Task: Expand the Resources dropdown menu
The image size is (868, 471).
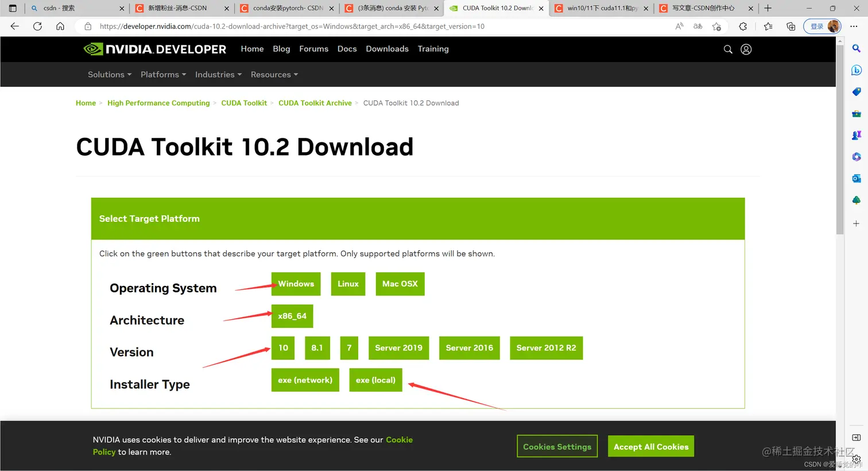Action: pos(274,75)
